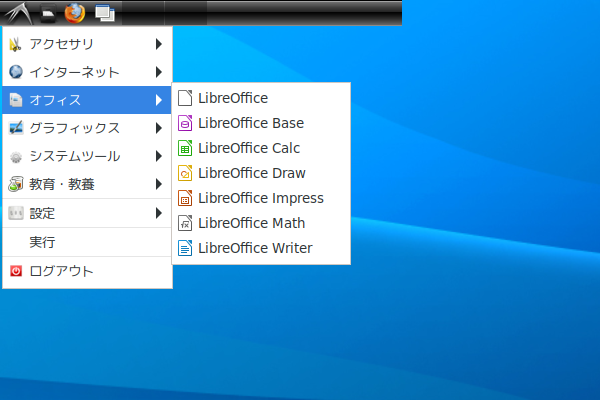Viewport: 600px width, 400px height.
Task: Click the blue LibreOffice Writer icon
Action: click(x=185, y=248)
